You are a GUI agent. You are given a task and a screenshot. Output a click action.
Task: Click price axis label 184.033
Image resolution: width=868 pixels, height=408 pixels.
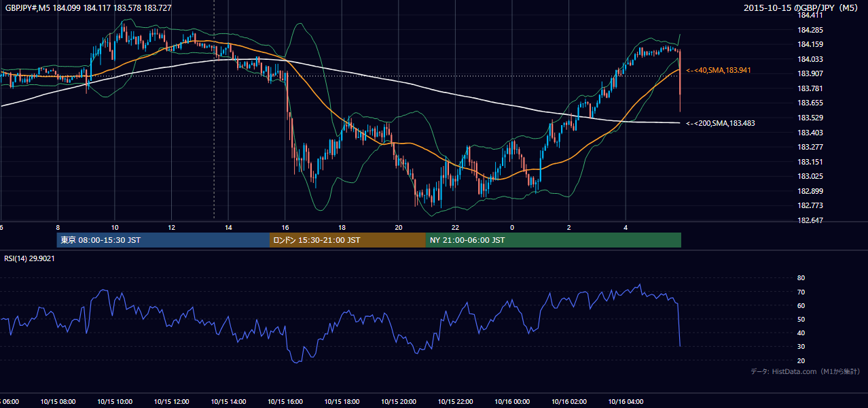point(810,59)
